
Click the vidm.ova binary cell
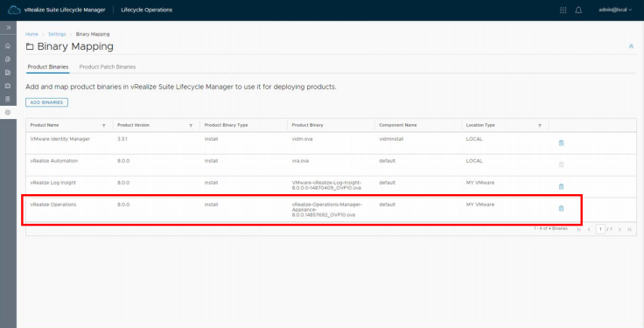tap(302, 139)
